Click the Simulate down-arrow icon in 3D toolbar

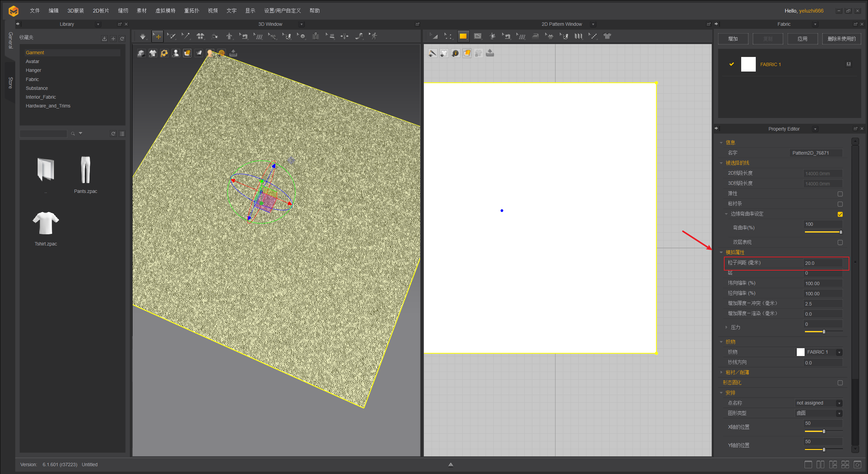tap(143, 36)
